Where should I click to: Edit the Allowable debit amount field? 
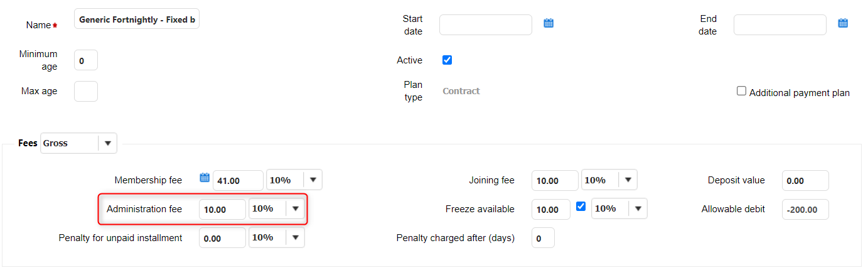coord(805,210)
